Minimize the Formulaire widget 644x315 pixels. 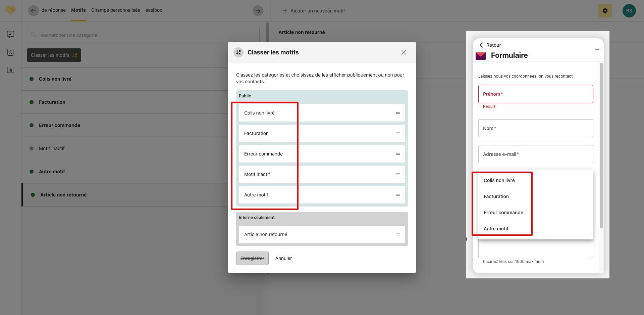(597, 50)
